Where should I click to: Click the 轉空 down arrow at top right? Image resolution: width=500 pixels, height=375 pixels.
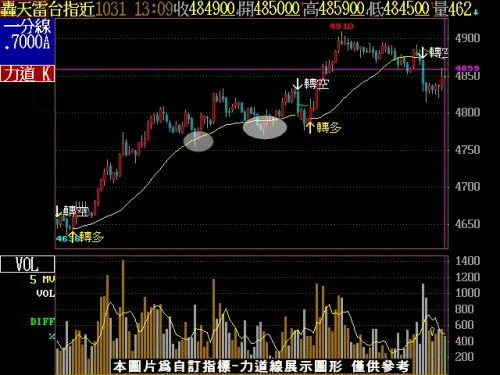[422, 53]
